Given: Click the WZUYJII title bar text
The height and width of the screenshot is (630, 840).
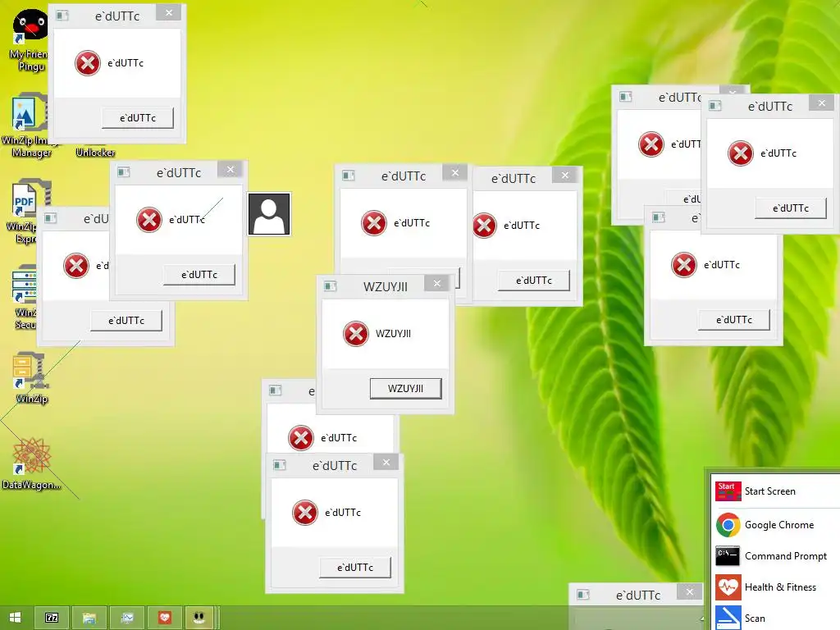Looking at the screenshot, I should point(386,286).
